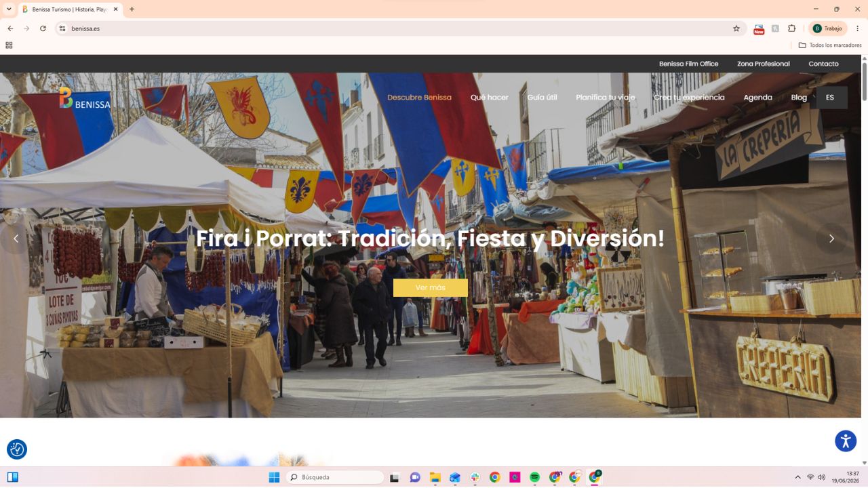The width and height of the screenshot is (868, 488).
Task: Reload the page
Action: point(43,28)
